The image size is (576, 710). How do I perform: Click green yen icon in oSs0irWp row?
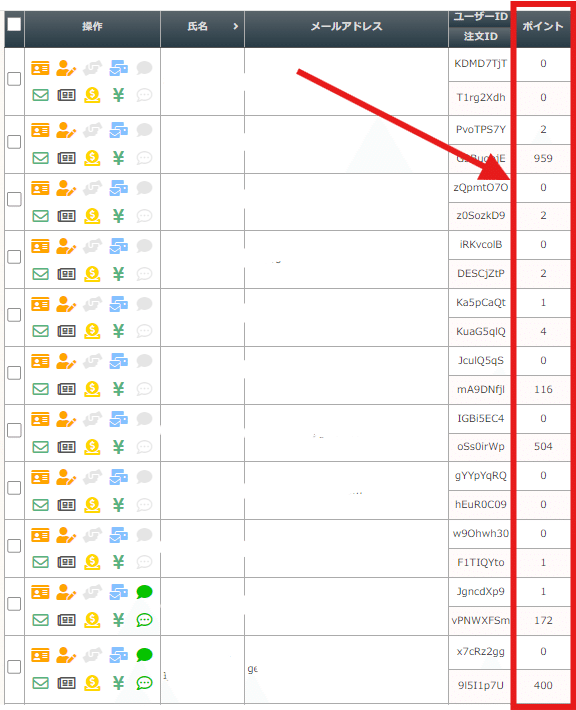pos(118,446)
